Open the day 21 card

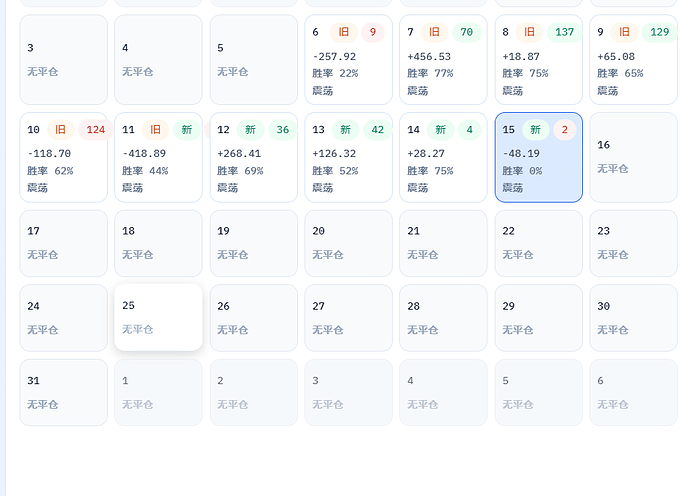[x=443, y=243]
